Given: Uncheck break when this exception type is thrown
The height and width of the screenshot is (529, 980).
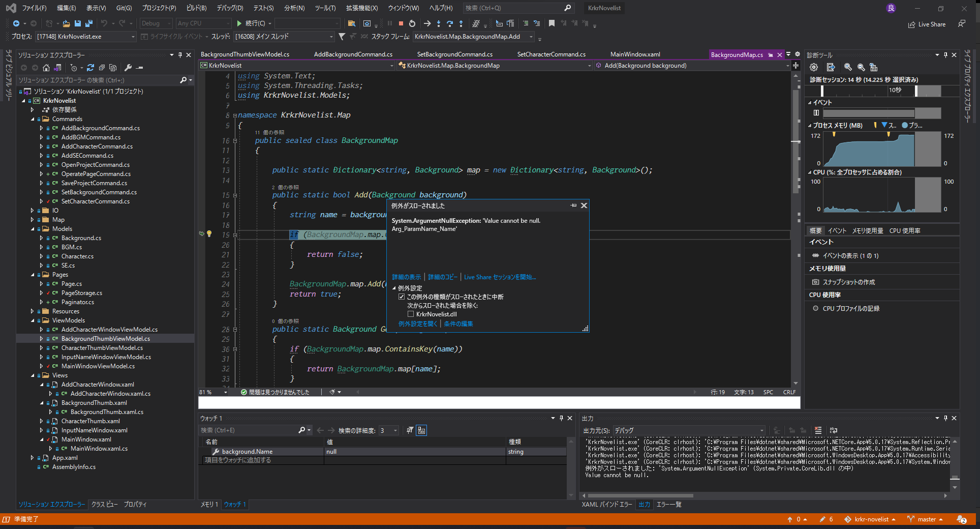Looking at the screenshot, I should (x=402, y=297).
